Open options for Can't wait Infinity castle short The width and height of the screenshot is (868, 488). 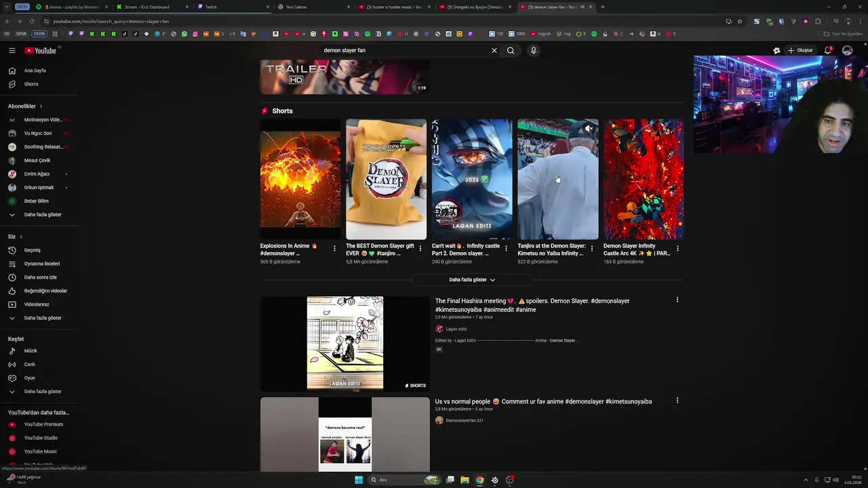coord(506,249)
